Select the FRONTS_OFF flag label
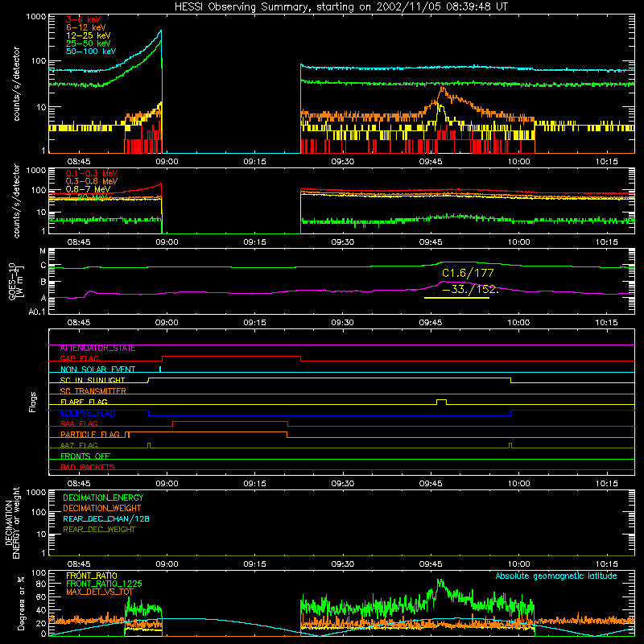The height and width of the screenshot is (644, 644). 85,456
